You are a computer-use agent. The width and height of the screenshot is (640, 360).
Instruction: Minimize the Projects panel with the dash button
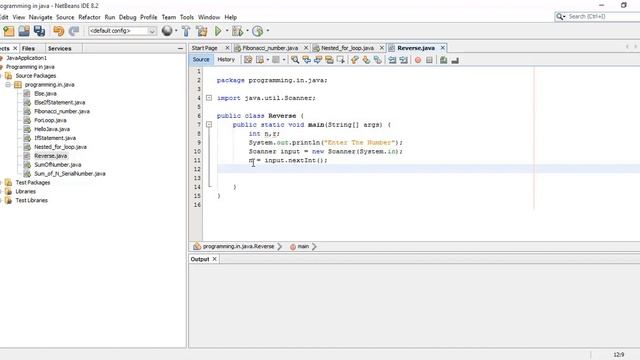(180, 48)
